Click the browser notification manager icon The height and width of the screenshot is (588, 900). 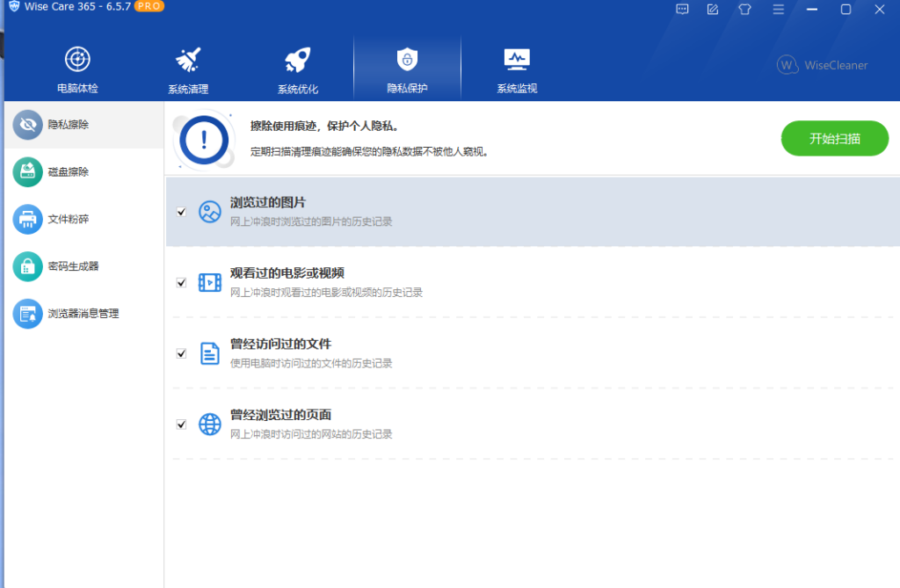click(27, 314)
